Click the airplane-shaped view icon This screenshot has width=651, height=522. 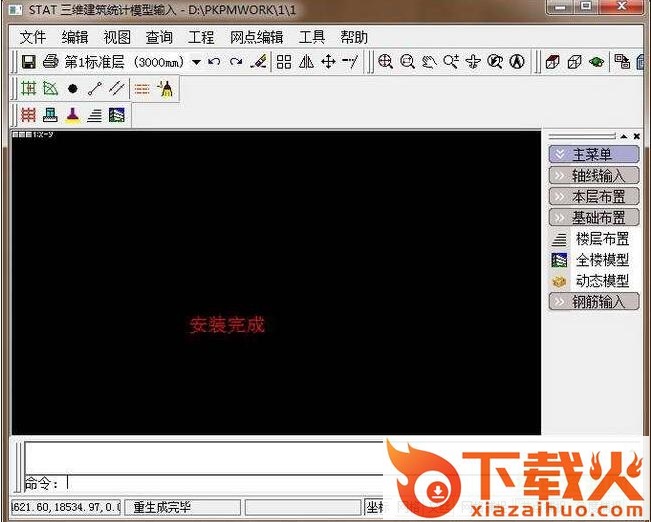point(473,62)
